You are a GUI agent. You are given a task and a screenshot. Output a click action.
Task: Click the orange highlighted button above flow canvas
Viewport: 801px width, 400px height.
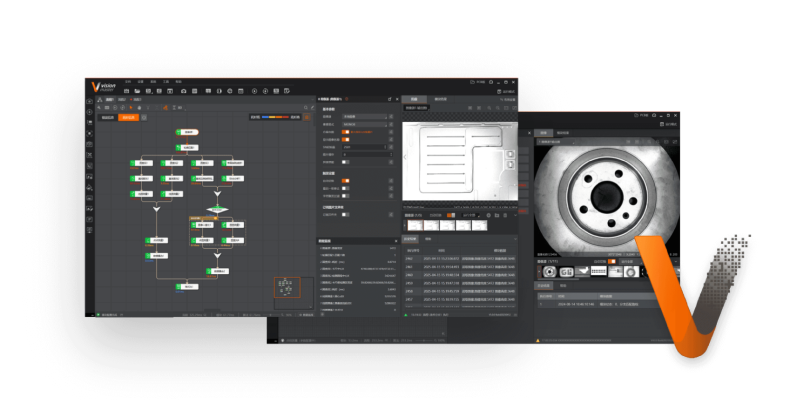tap(128, 117)
